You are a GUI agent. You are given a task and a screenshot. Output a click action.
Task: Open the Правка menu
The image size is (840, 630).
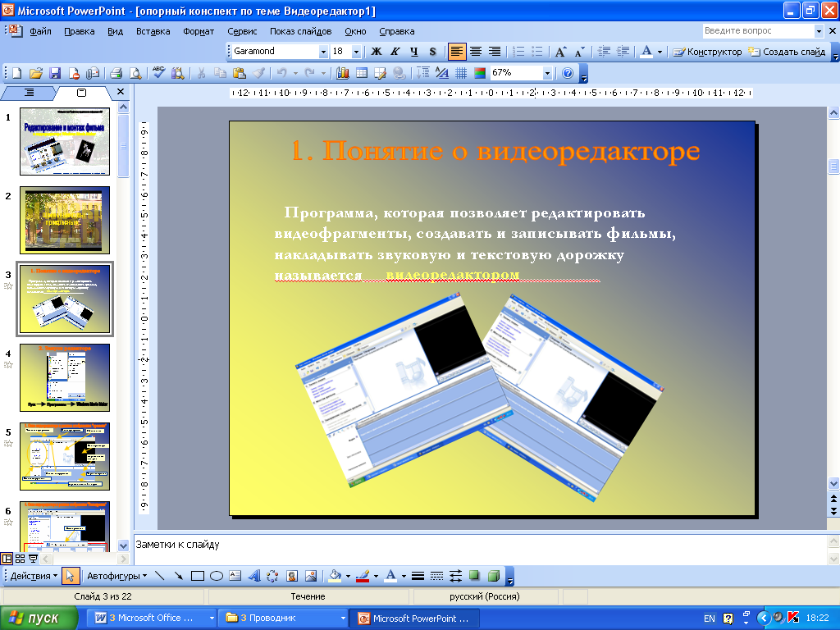coord(80,31)
